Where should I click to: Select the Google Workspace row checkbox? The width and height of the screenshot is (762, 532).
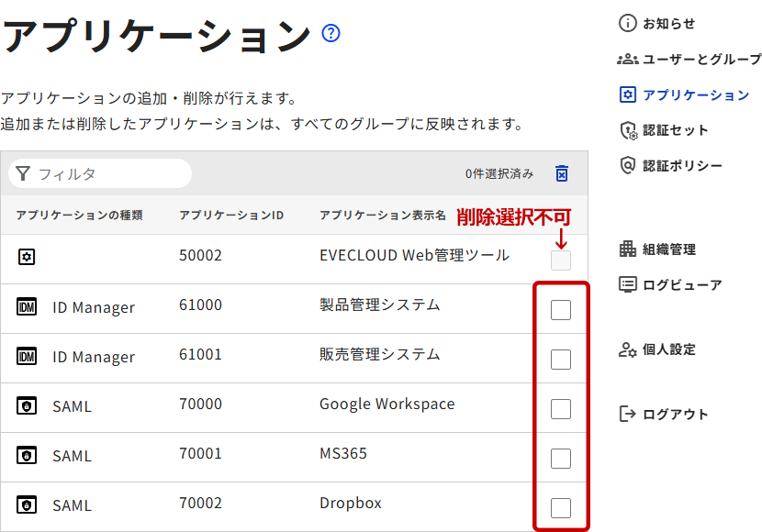(560, 409)
